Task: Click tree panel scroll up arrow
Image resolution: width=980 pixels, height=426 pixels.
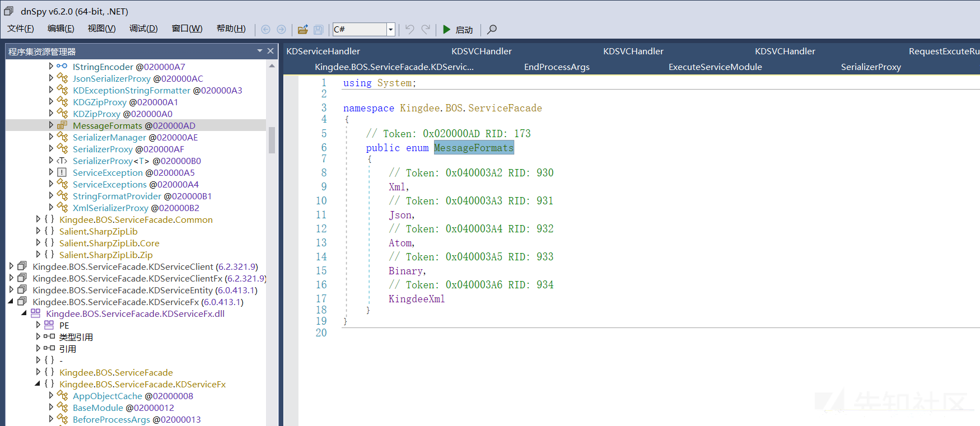Action: click(x=272, y=65)
